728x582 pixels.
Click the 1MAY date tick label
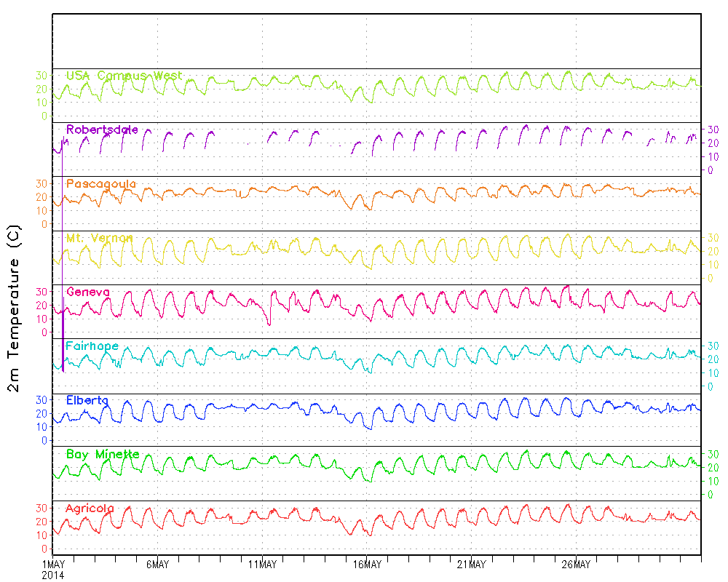pos(53,565)
